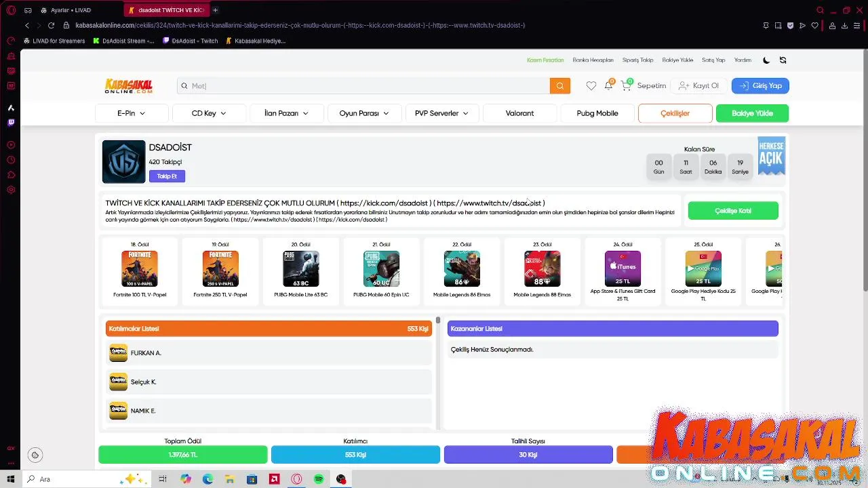868x488 pixels.
Task: Click the DSADOIST profile avatar
Action: click(x=123, y=161)
